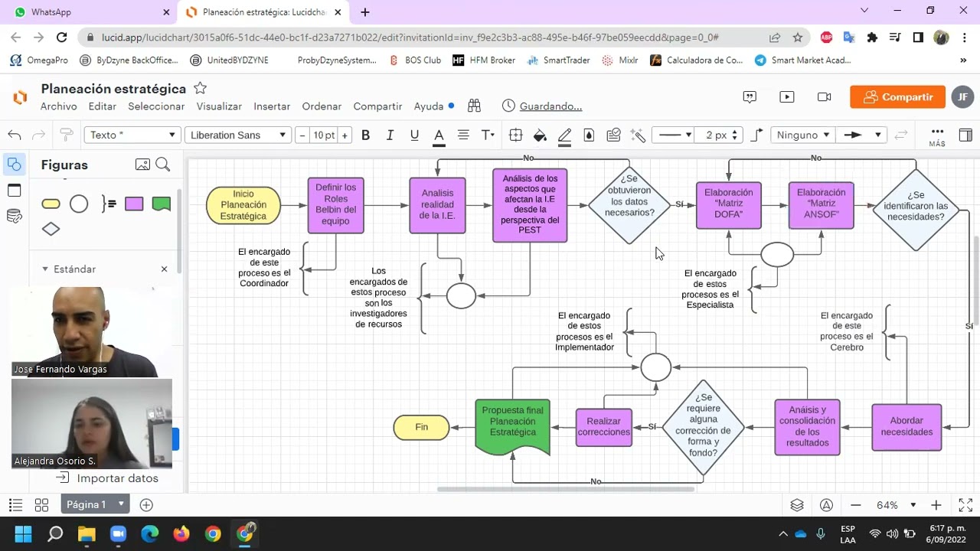Image resolution: width=980 pixels, height=551 pixels.
Task: Click the 10 pt font size field
Action: (324, 135)
